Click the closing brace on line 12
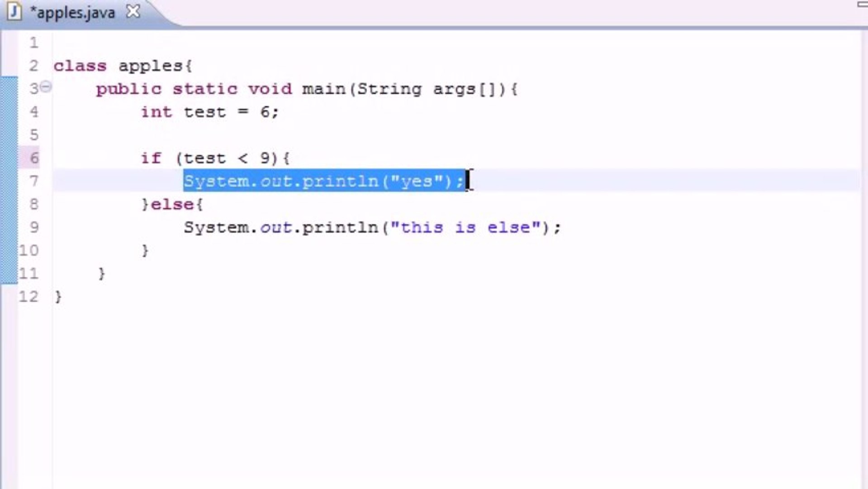This screenshot has width=868, height=489. tap(58, 297)
